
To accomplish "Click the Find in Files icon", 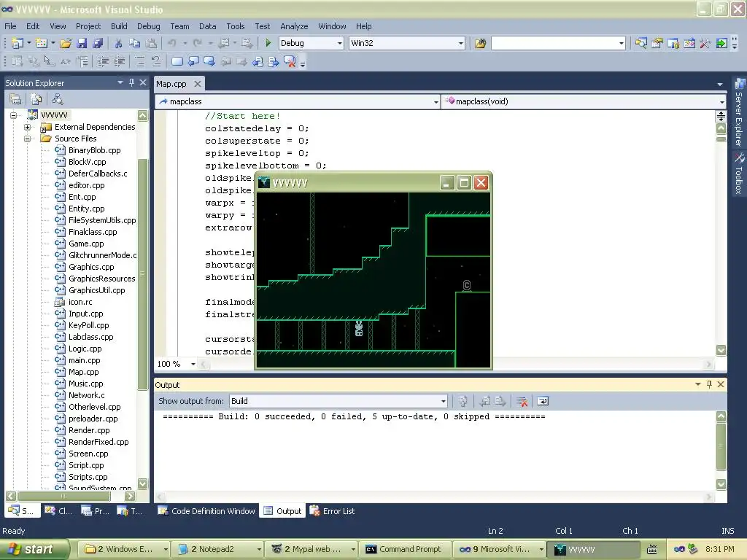I will point(480,43).
